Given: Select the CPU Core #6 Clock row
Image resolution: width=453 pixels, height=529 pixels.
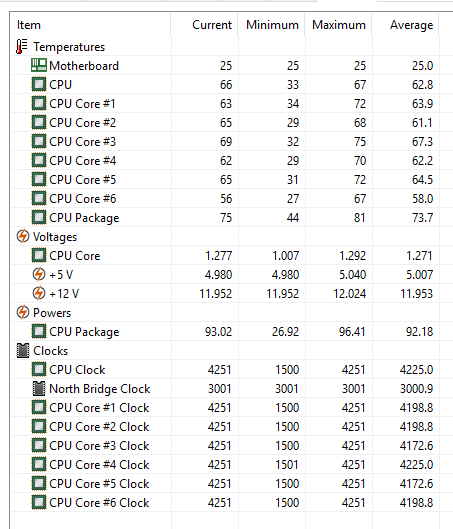Looking at the screenshot, I should [x=225, y=502].
